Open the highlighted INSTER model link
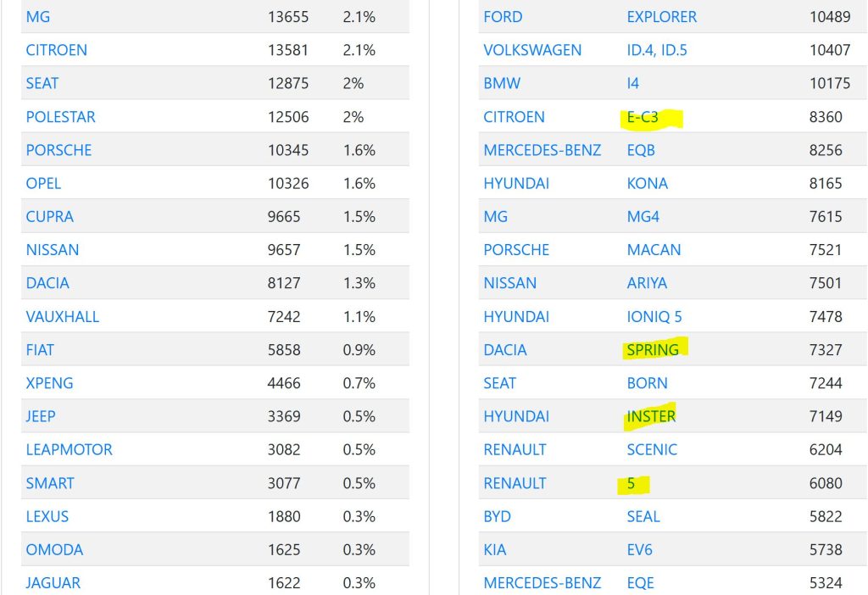The image size is (868, 595). [x=651, y=416]
